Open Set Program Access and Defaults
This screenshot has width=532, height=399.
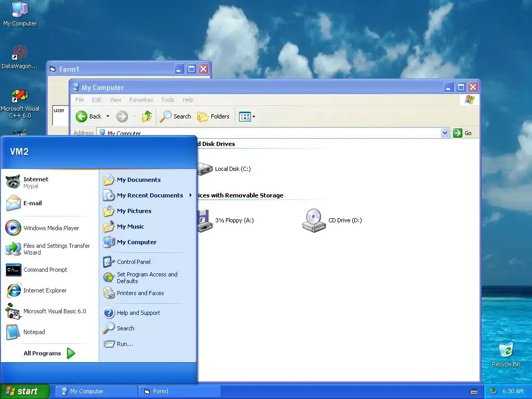(x=148, y=277)
